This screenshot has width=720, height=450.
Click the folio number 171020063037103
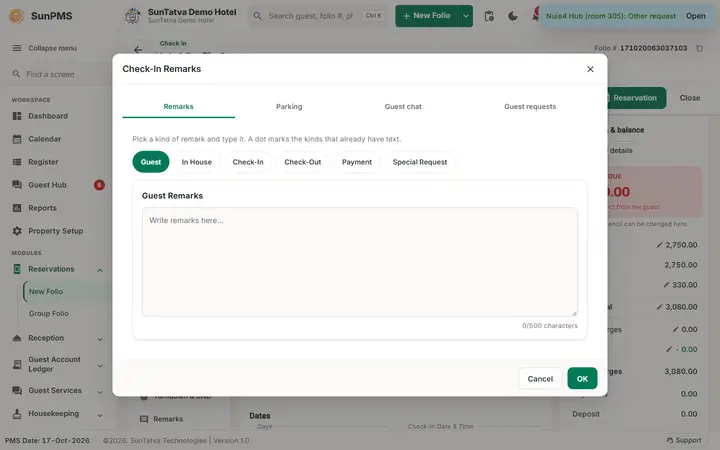[x=653, y=48]
